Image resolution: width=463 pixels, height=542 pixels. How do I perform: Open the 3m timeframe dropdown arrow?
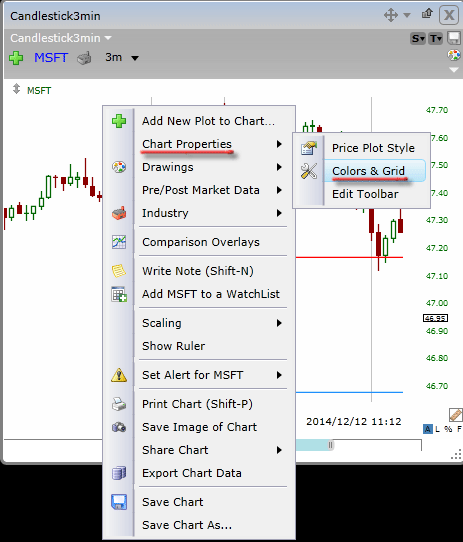135,58
